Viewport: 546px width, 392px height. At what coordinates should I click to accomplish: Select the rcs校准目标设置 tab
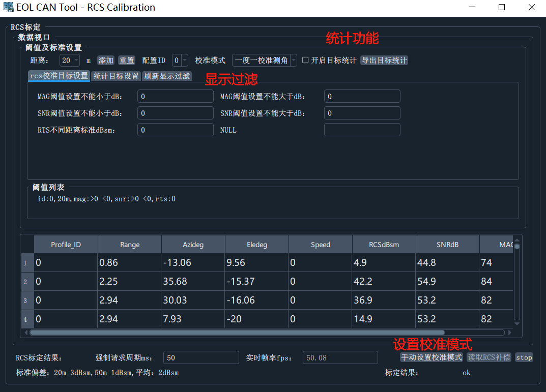tap(58, 76)
